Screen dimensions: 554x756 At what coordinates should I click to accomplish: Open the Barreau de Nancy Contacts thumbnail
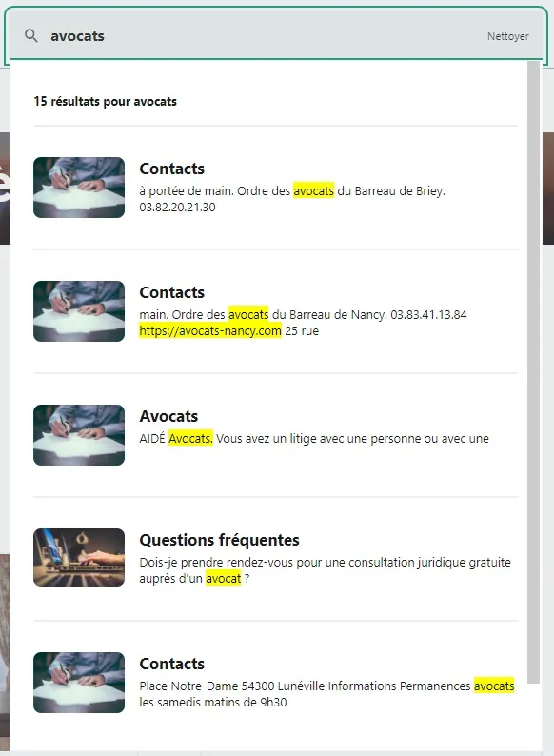(79, 311)
